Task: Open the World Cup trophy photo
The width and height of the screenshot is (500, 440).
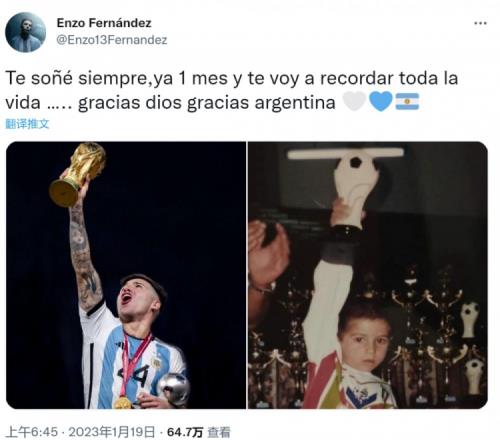Action: click(x=126, y=275)
